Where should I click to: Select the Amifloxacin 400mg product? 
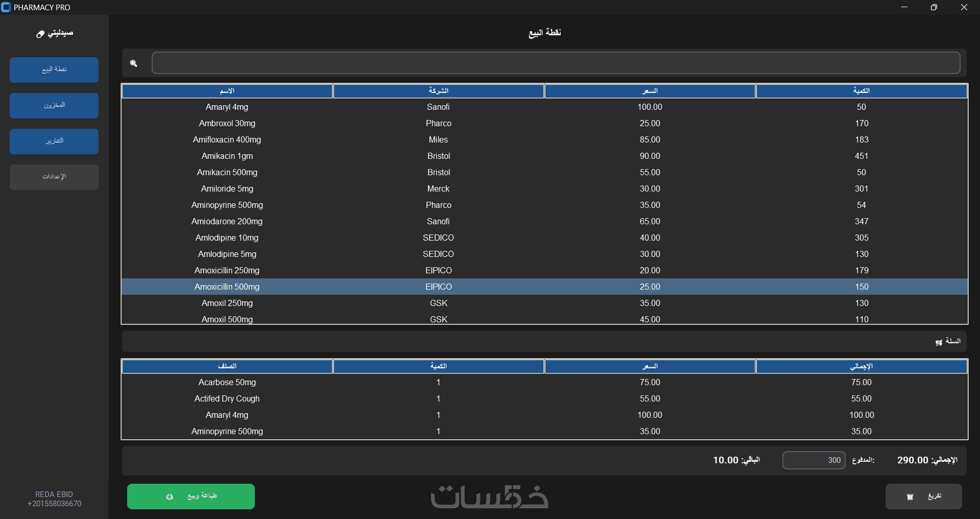(x=544, y=139)
